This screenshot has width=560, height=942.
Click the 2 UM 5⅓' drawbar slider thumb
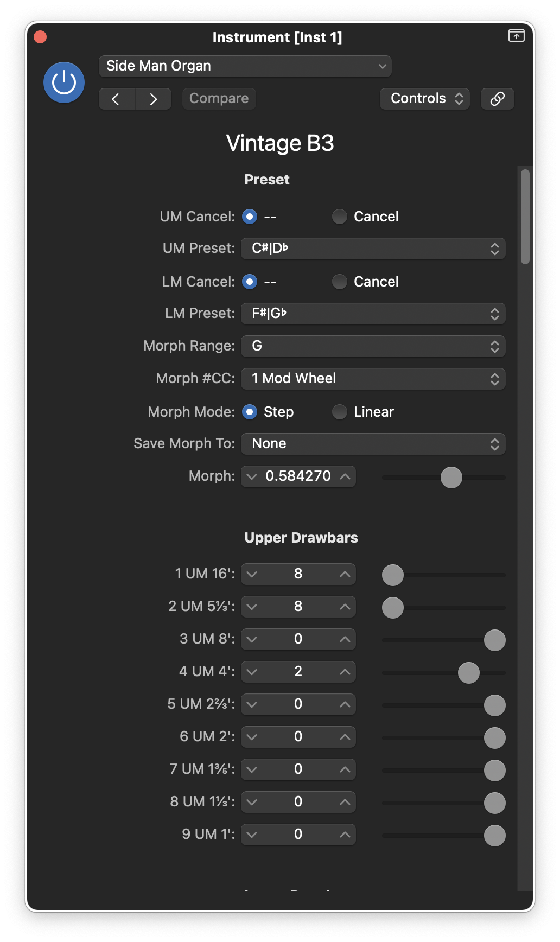pyautogui.click(x=393, y=608)
